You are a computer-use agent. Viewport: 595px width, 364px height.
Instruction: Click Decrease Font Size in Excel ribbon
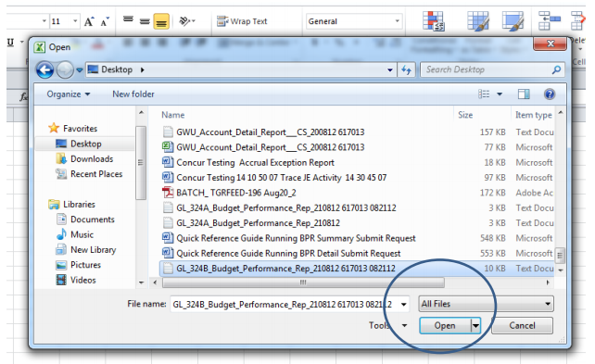click(105, 21)
